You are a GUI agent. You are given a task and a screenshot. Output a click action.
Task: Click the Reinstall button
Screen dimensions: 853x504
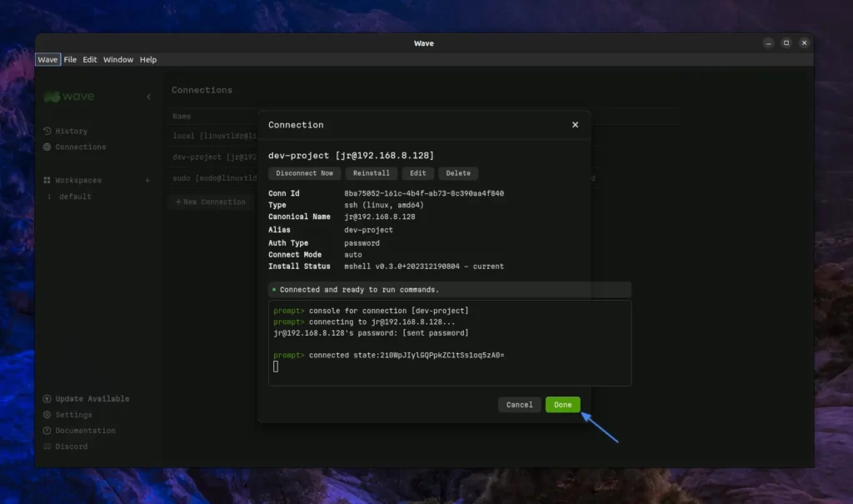point(371,173)
